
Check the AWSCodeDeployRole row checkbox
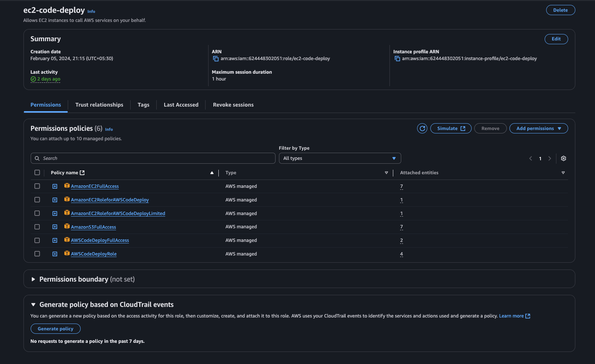point(37,254)
